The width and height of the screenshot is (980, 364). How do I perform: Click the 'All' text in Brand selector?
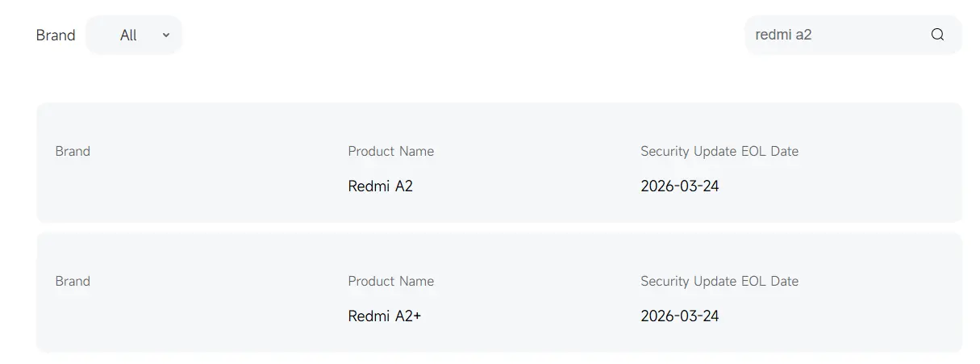128,35
